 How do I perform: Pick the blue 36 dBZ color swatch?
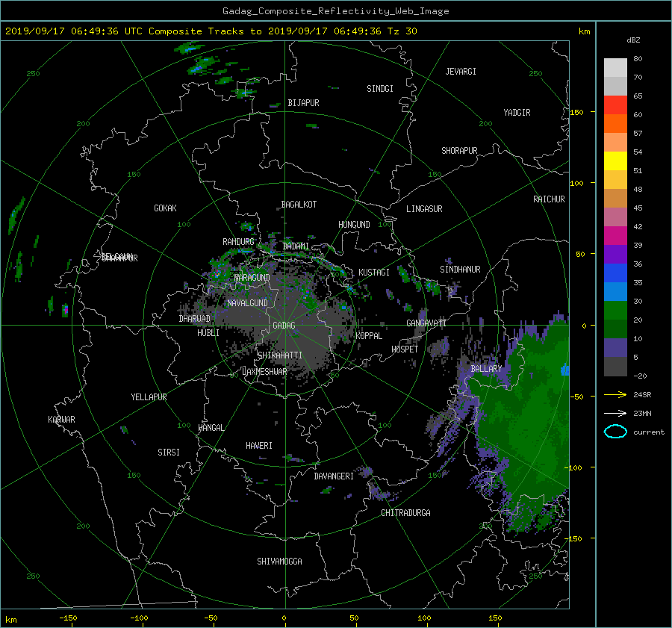pos(615,273)
